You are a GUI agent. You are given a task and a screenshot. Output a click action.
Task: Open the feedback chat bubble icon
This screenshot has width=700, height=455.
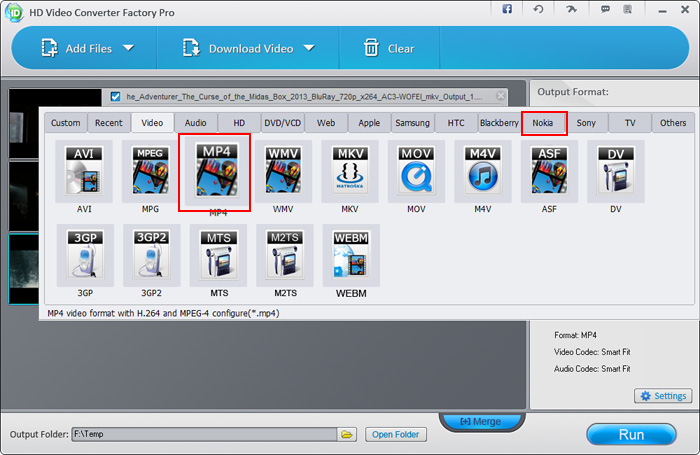click(605, 9)
